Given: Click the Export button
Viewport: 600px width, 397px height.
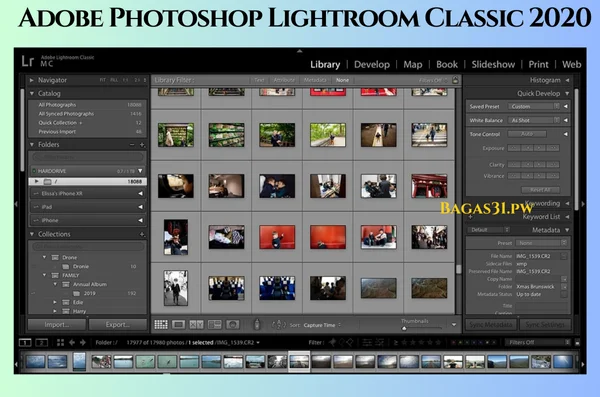Looking at the screenshot, I should point(118,325).
